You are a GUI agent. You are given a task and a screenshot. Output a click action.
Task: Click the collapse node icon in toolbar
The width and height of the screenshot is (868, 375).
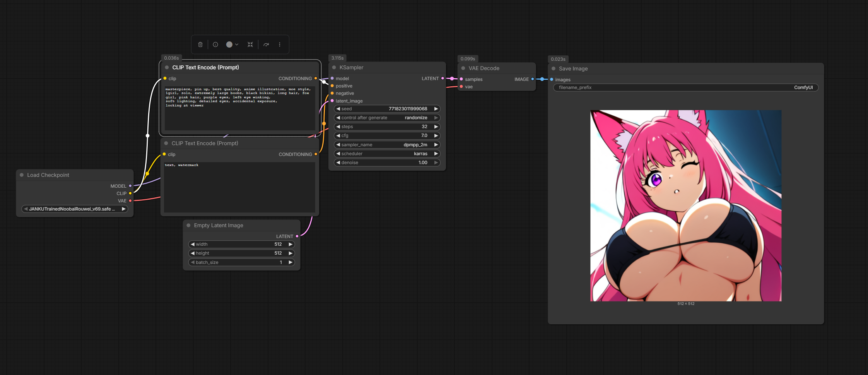coord(250,45)
